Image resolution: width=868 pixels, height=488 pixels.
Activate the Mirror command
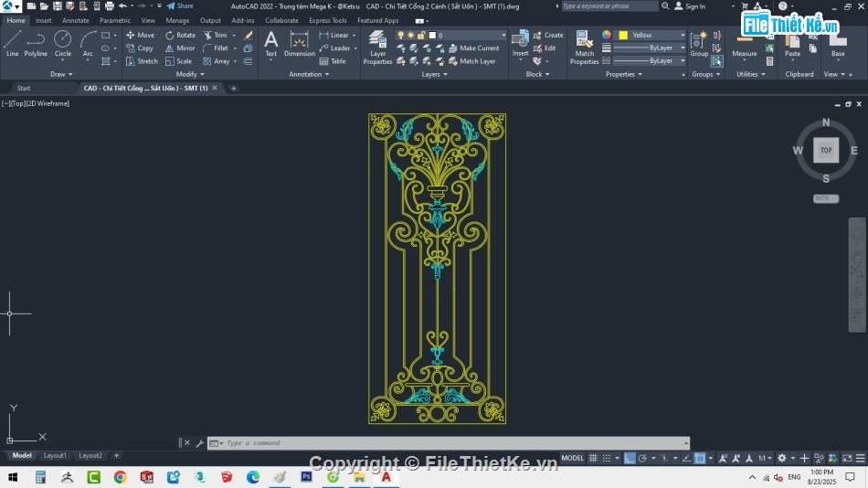180,48
